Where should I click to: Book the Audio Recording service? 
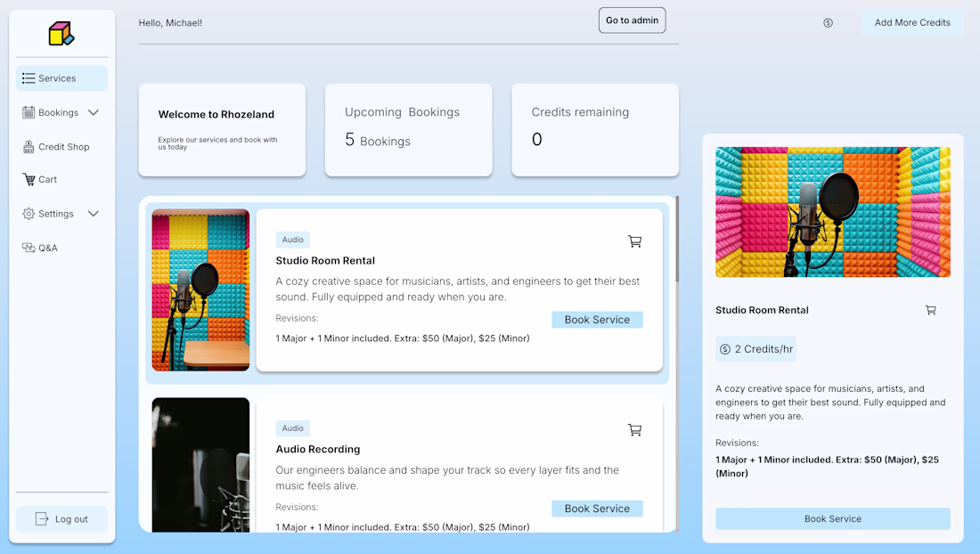click(x=597, y=509)
